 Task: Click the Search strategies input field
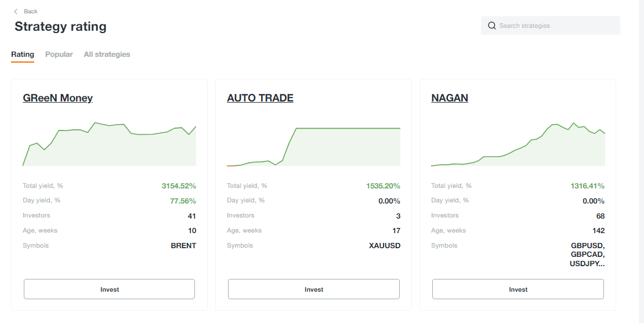pyautogui.click(x=551, y=26)
